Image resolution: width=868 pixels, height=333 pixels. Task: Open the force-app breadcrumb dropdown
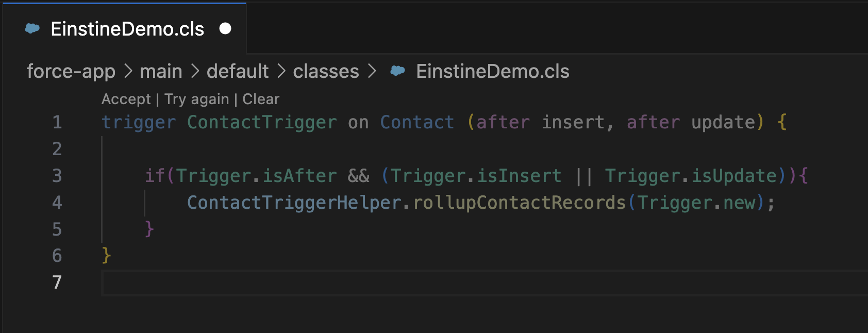tap(71, 72)
